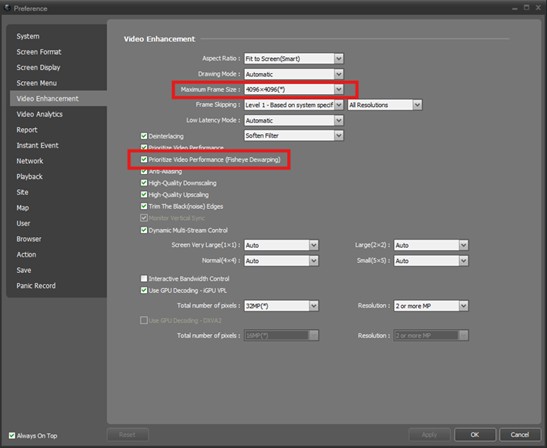Open the Frame Skipping level dropdown
Image resolution: width=547 pixels, height=448 pixels.
294,105
